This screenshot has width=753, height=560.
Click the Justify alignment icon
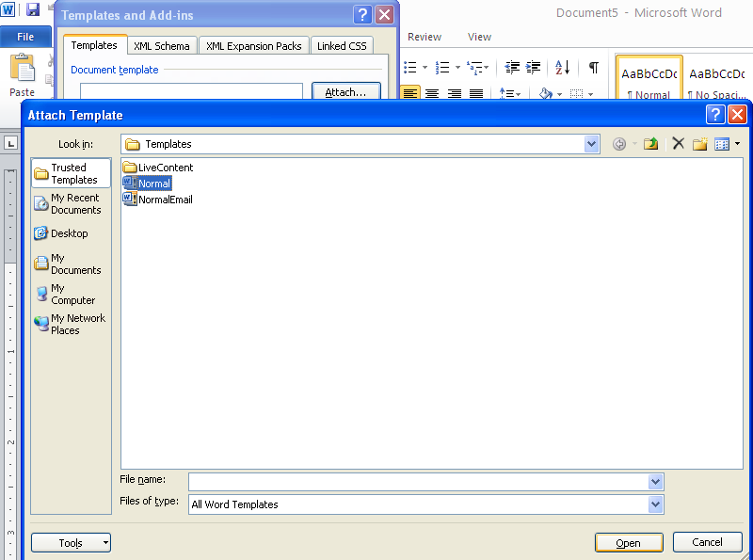476,93
